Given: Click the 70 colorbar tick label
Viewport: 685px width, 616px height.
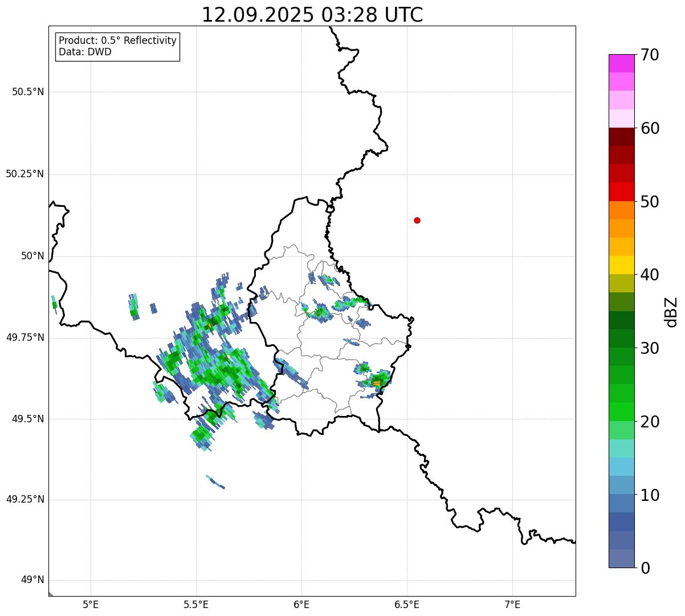Looking at the screenshot, I should click(650, 55).
